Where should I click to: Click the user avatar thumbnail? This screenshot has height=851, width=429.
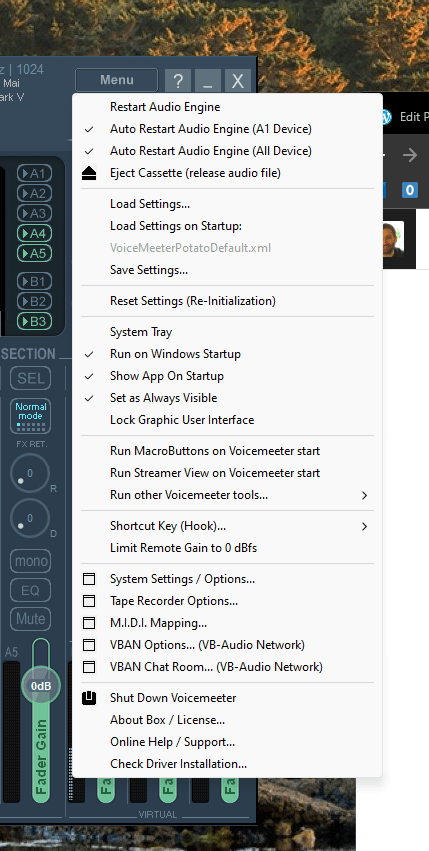click(x=393, y=239)
